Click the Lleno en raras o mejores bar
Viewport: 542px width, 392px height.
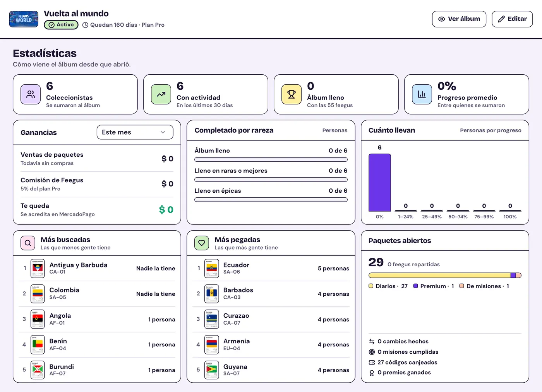271,180
